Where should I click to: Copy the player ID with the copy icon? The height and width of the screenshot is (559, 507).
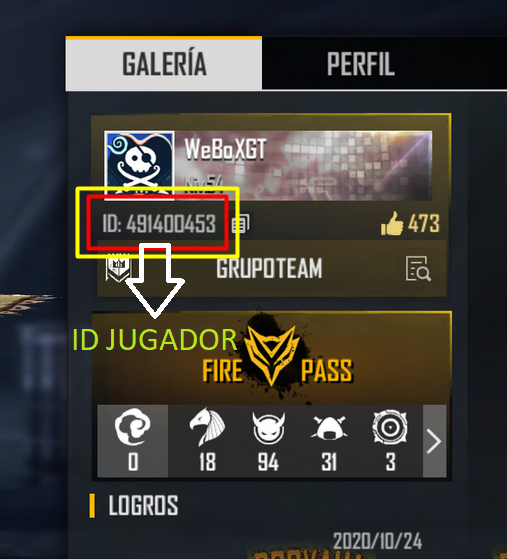click(241, 224)
